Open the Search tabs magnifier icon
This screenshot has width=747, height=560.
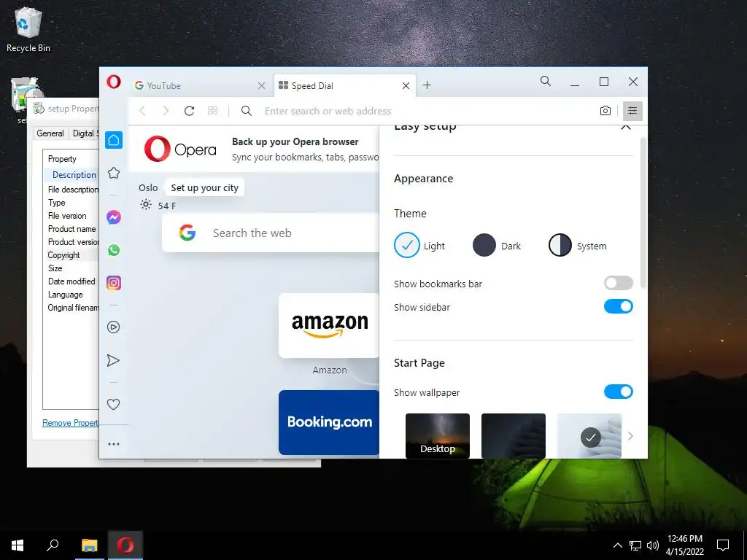[546, 82]
